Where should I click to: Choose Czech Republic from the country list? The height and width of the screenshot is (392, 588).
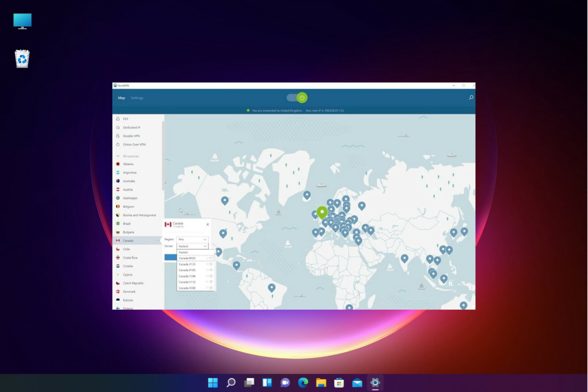pyautogui.click(x=138, y=283)
